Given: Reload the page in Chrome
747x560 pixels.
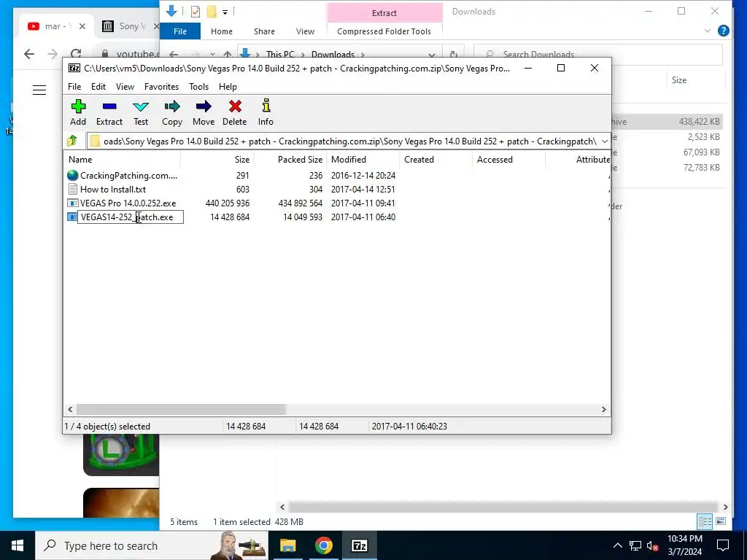Looking at the screenshot, I should pyautogui.click(x=75, y=54).
